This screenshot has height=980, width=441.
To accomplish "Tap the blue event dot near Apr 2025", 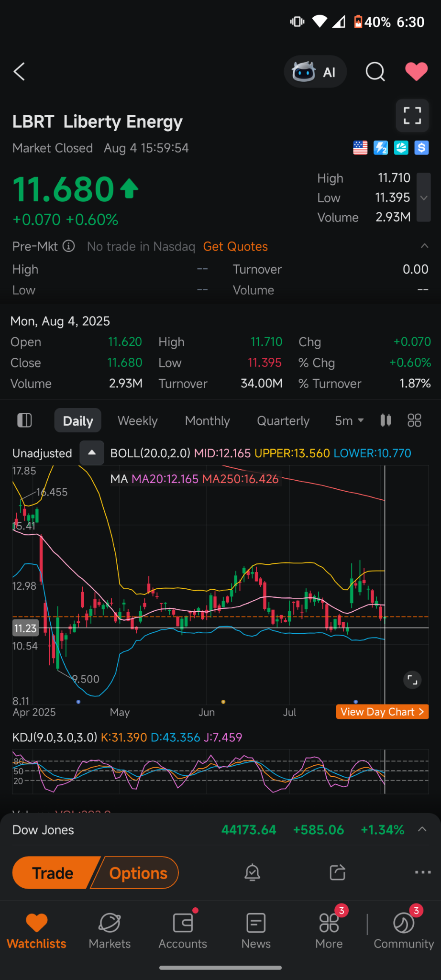I will point(78,702).
